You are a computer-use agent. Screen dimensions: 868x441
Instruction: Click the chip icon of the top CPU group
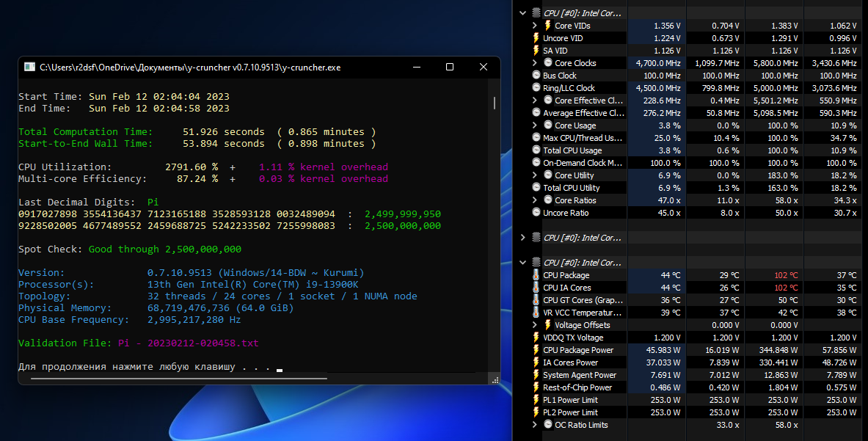pyautogui.click(x=536, y=12)
